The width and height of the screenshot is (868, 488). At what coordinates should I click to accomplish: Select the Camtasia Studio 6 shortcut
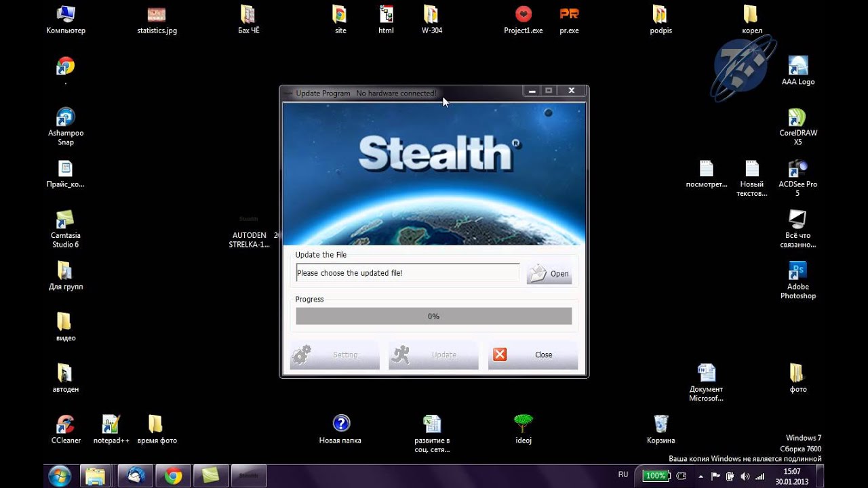(65, 229)
